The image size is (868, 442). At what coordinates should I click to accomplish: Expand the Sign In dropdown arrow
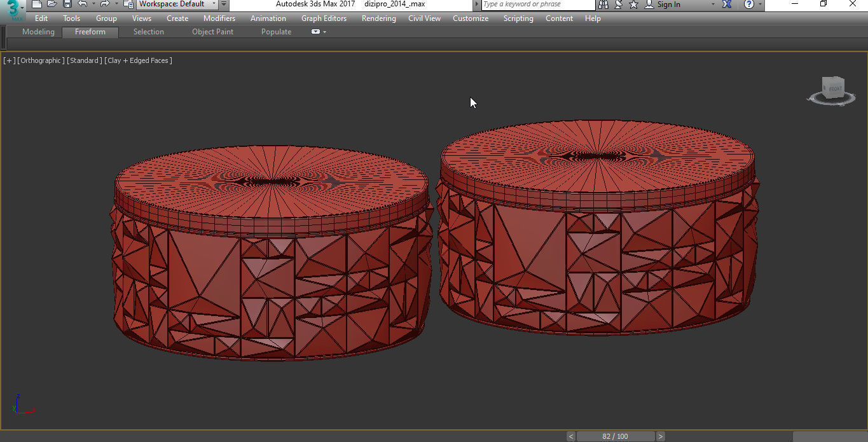[x=712, y=4]
